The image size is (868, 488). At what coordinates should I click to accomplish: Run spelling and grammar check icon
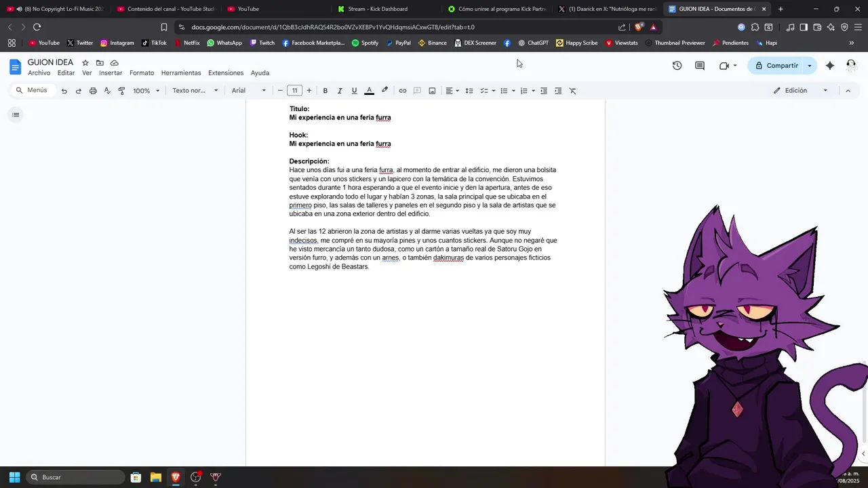click(x=107, y=91)
